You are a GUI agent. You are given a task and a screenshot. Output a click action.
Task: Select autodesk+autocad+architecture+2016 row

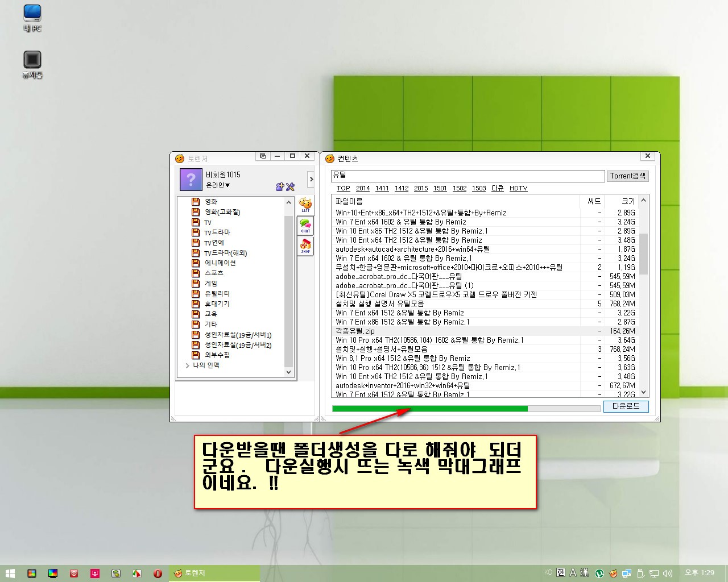pyautogui.click(x=485, y=249)
